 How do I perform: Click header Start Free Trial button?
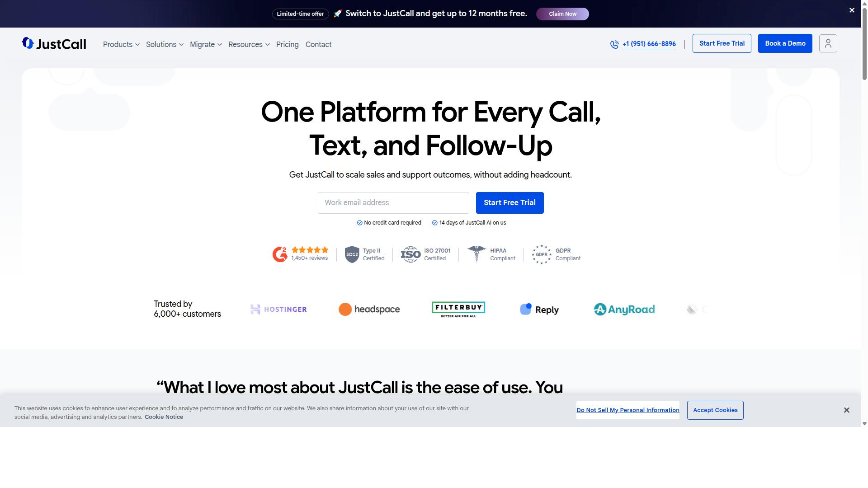pyautogui.click(x=722, y=43)
